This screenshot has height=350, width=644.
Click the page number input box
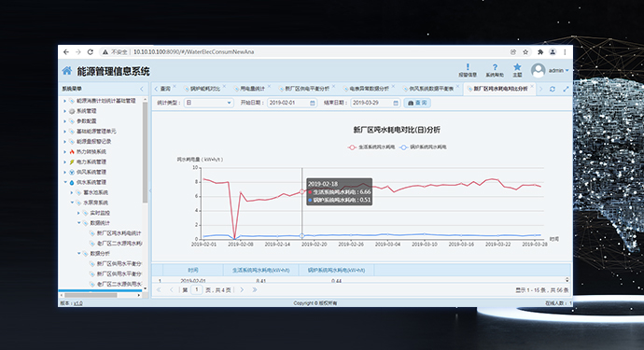coord(197,290)
